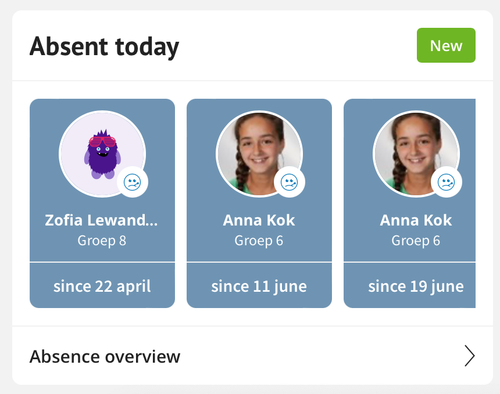Click the Anna Kok name absent since 19 june
The image size is (500, 394).
point(416,220)
